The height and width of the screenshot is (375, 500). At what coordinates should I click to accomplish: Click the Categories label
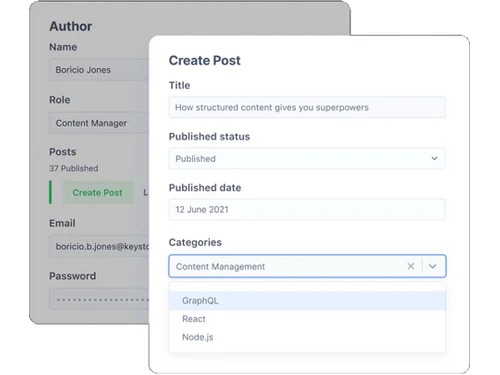coord(195,242)
